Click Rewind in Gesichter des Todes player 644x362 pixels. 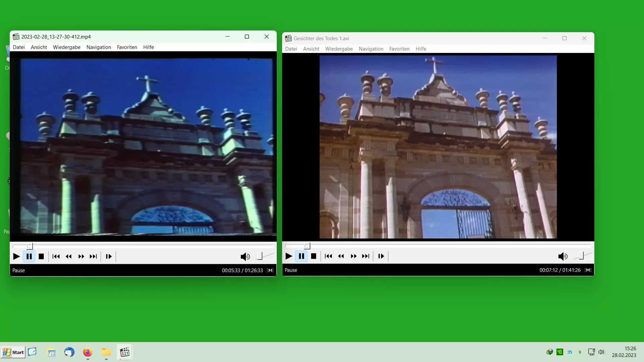pyautogui.click(x=341, y=256)
